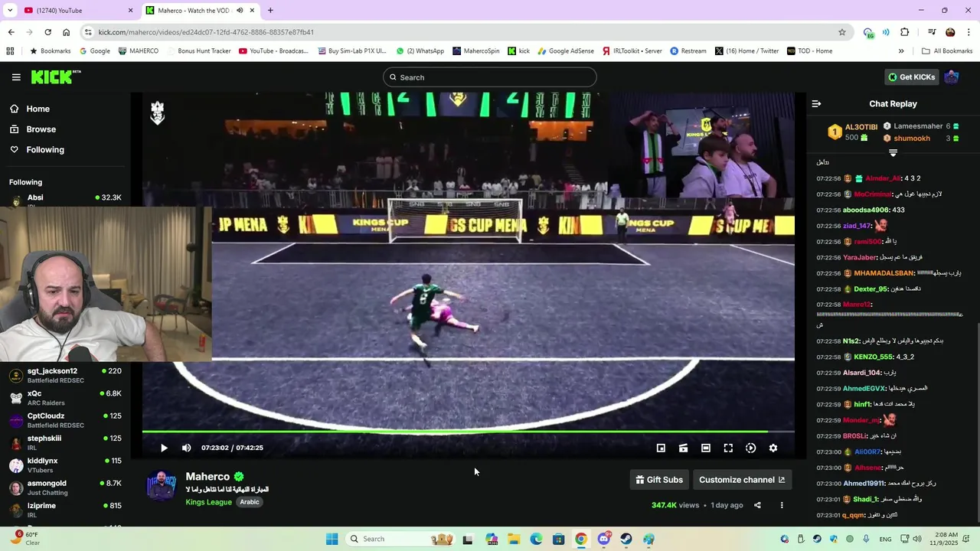Open File Explorer from the taskbar

(x=513, y=539)
